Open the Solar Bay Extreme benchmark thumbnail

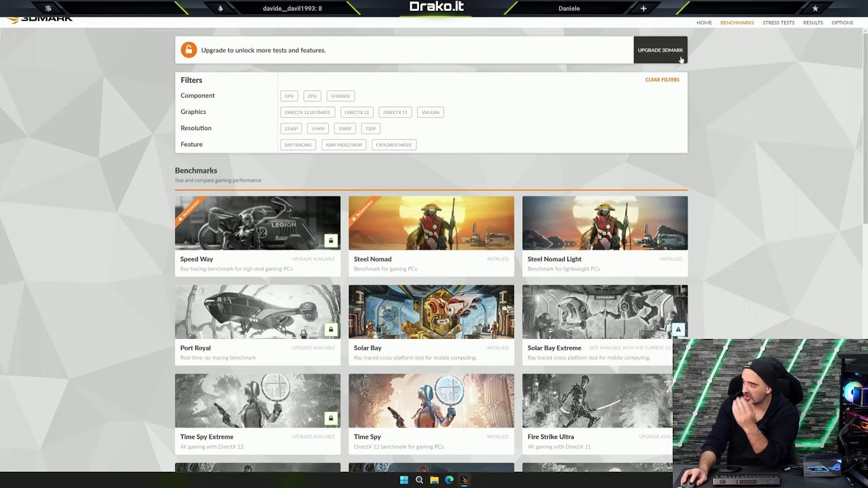tap(605, 312)
